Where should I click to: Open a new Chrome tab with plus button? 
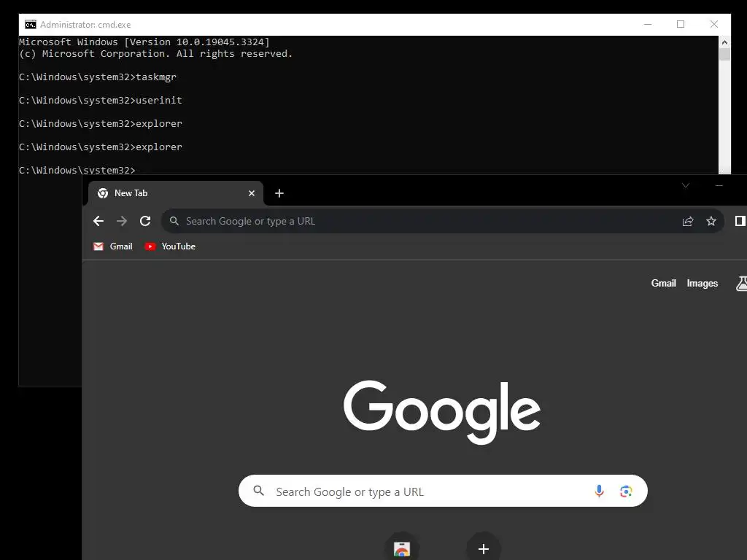click(279, 193)
